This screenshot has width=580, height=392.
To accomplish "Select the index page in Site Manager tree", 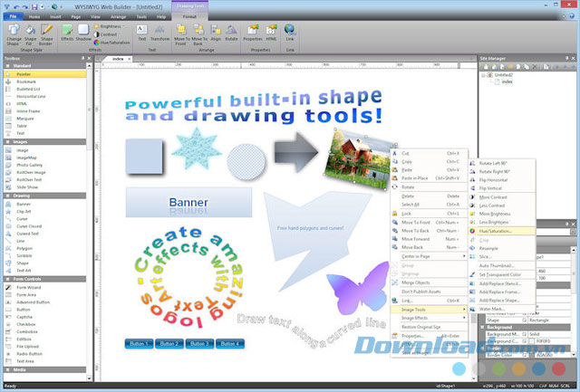I will click(x=507, y=82).
